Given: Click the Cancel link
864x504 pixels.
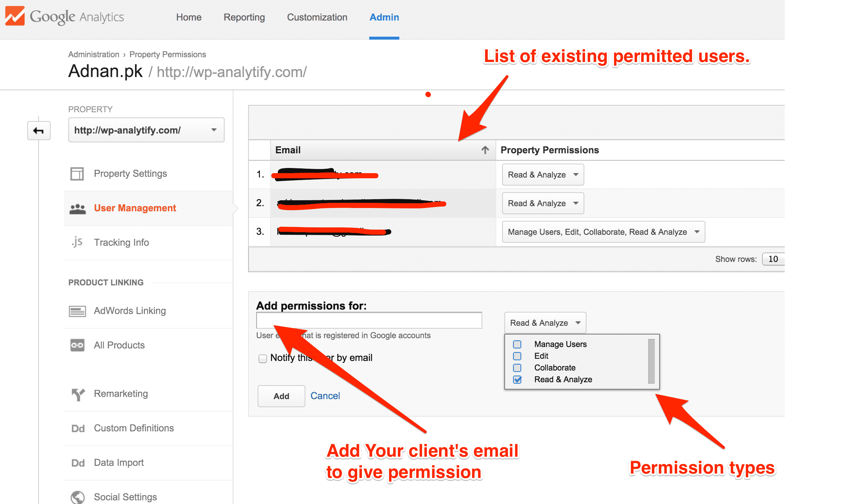Looking at the screenshot, I should click(325, 396).
